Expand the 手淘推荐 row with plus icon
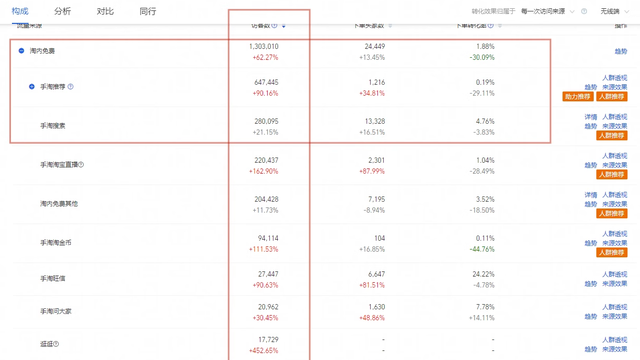Screen dimensions: 640x360 click(x=31, y=87)
